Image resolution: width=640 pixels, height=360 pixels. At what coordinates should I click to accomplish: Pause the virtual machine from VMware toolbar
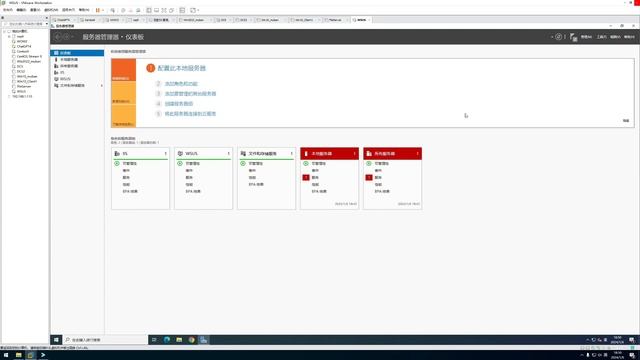[98, 10]
